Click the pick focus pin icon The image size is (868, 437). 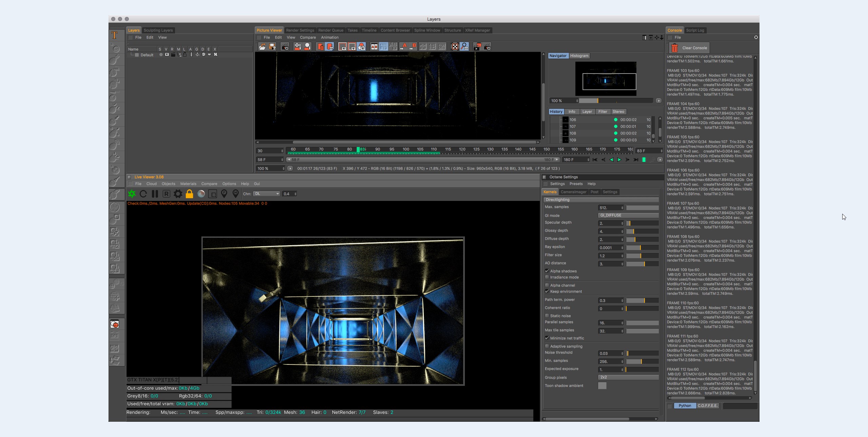pos(224,194)
